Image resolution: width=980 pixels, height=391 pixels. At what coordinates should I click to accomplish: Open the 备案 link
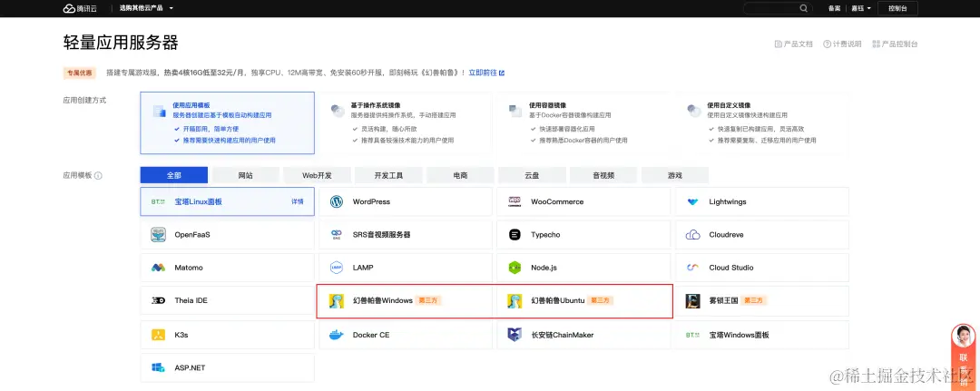pyautogui.click(x=834, y=8)
